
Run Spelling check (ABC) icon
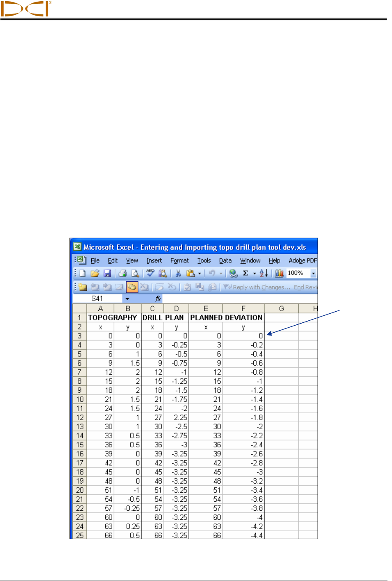pyautogui.click(x=150, y=273)
